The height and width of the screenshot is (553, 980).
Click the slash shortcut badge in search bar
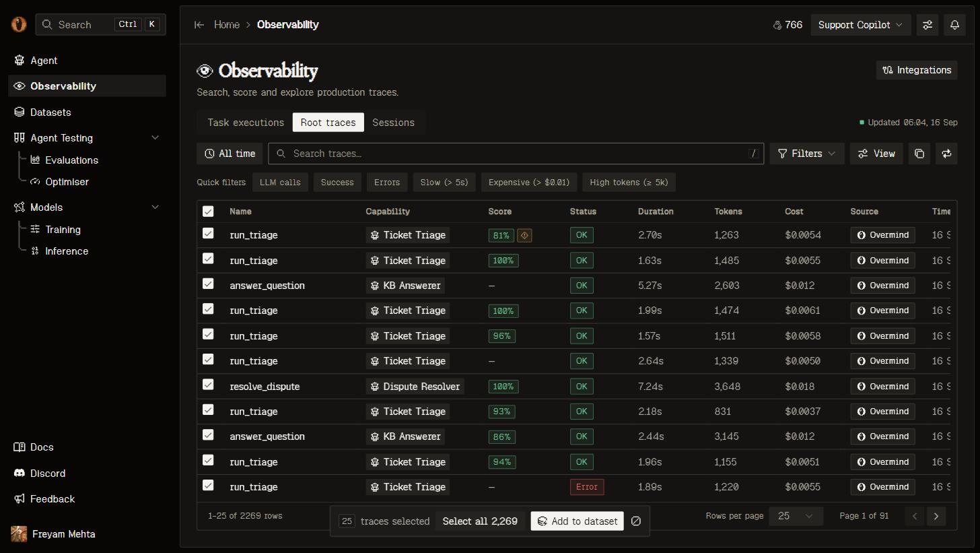coord(754,154)
